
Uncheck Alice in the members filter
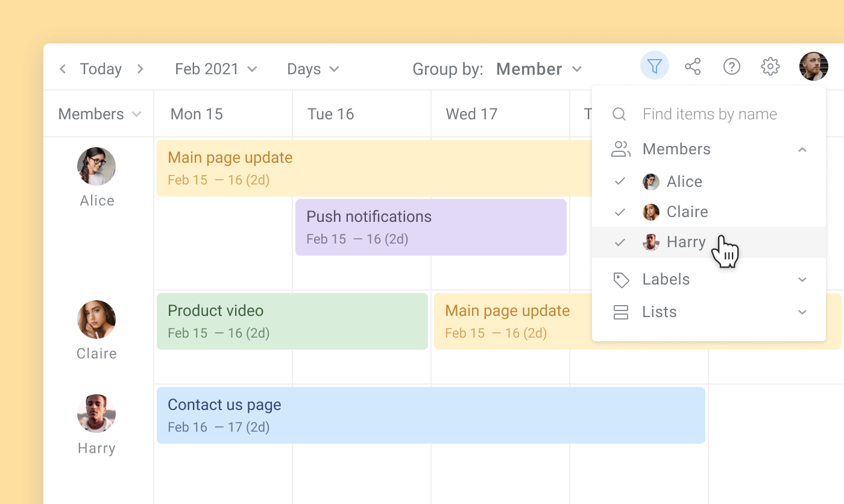[620, 181]
